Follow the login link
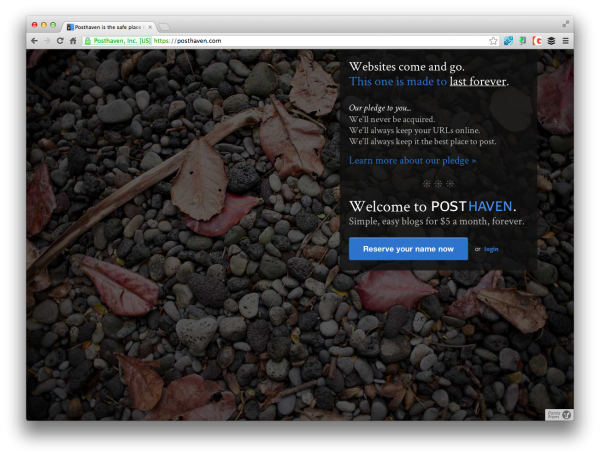600x457 pixels. (x=491, y=249)
